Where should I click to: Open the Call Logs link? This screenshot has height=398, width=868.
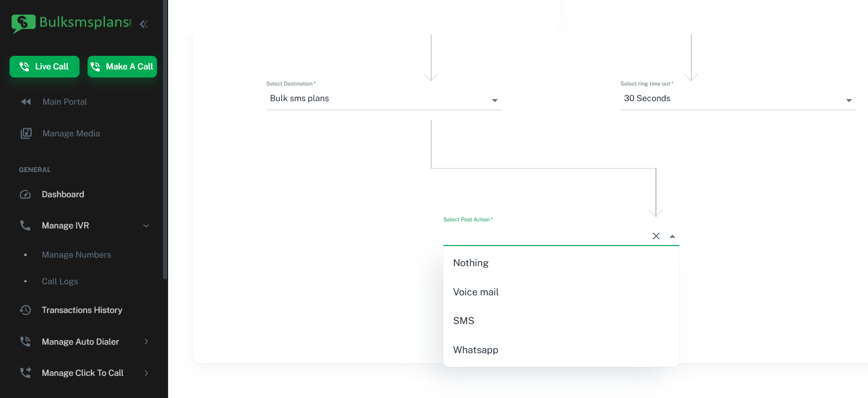60,281
